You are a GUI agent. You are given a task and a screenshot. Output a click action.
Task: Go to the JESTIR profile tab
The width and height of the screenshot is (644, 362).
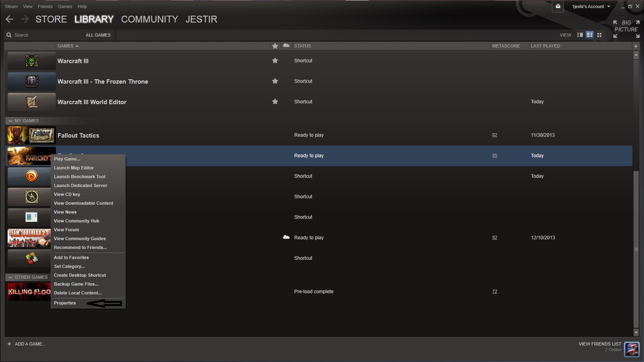point(201,19)
